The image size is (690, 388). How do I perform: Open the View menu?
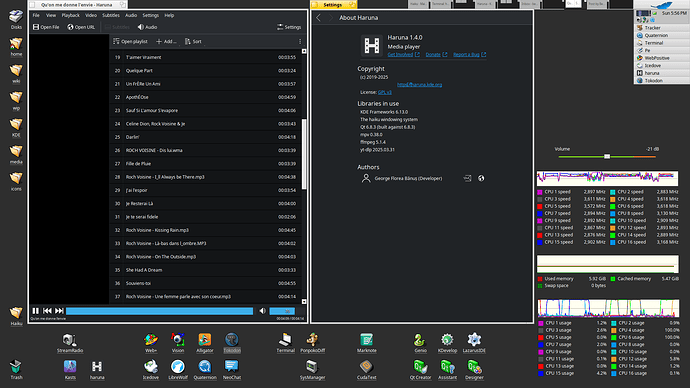51,15
